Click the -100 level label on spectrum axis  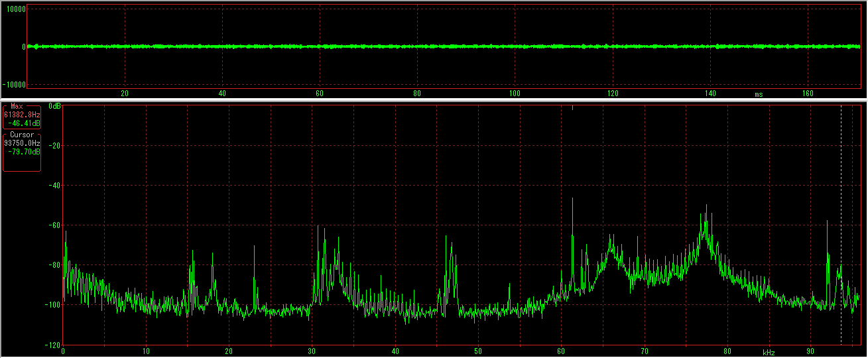51,305
